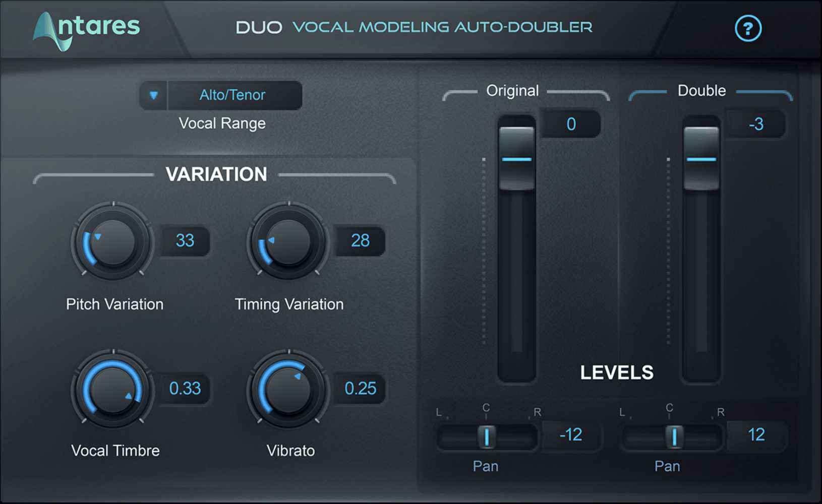
Task: Click the Original level fader handle
Action: point(516,158)
